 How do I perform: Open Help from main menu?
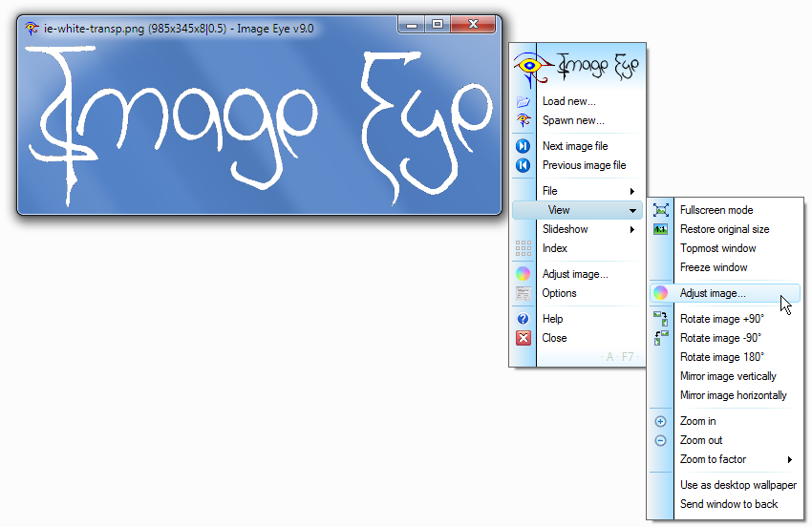[552, 319]
